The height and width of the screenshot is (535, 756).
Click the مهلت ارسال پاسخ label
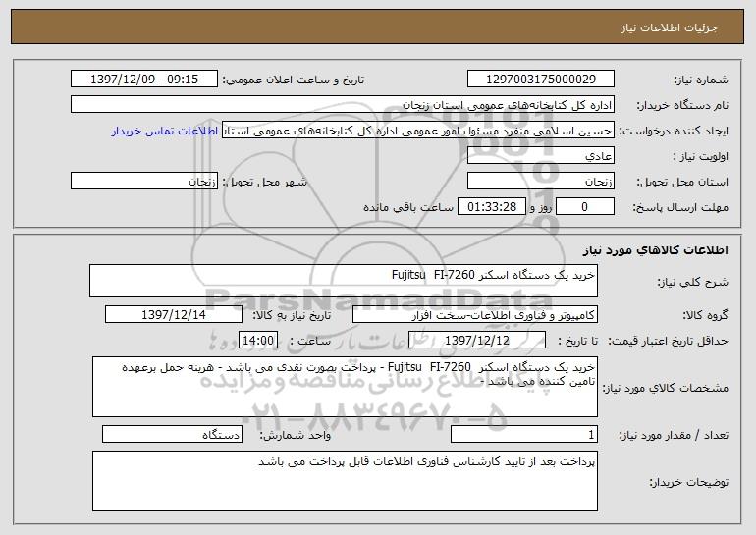pos(680,207)
